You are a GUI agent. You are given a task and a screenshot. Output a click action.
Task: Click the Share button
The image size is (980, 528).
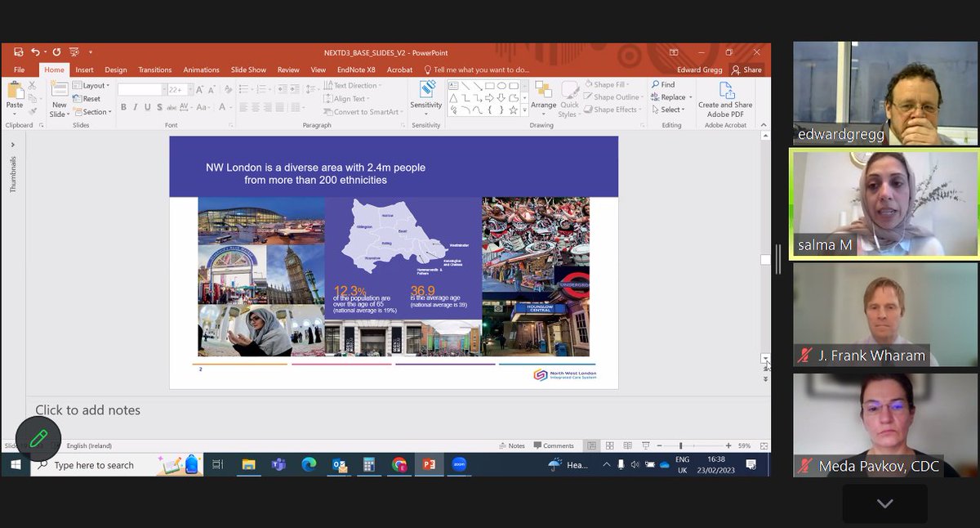coord(746,70)
